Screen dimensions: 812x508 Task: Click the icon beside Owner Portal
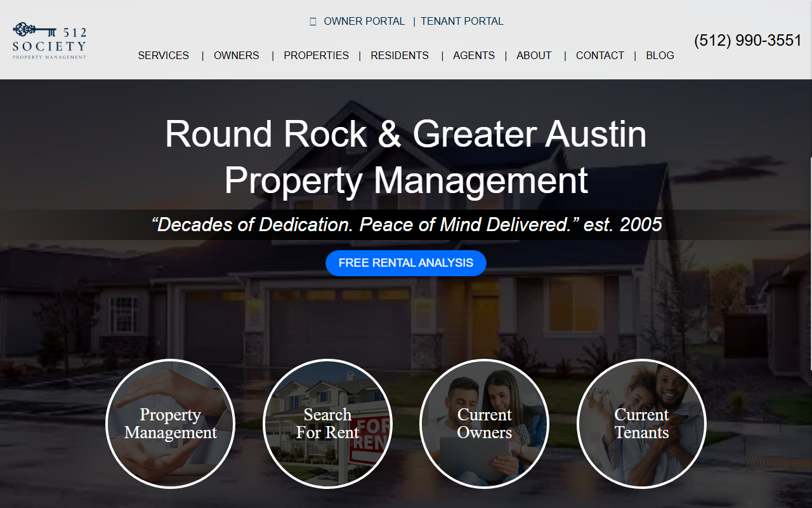313,22
